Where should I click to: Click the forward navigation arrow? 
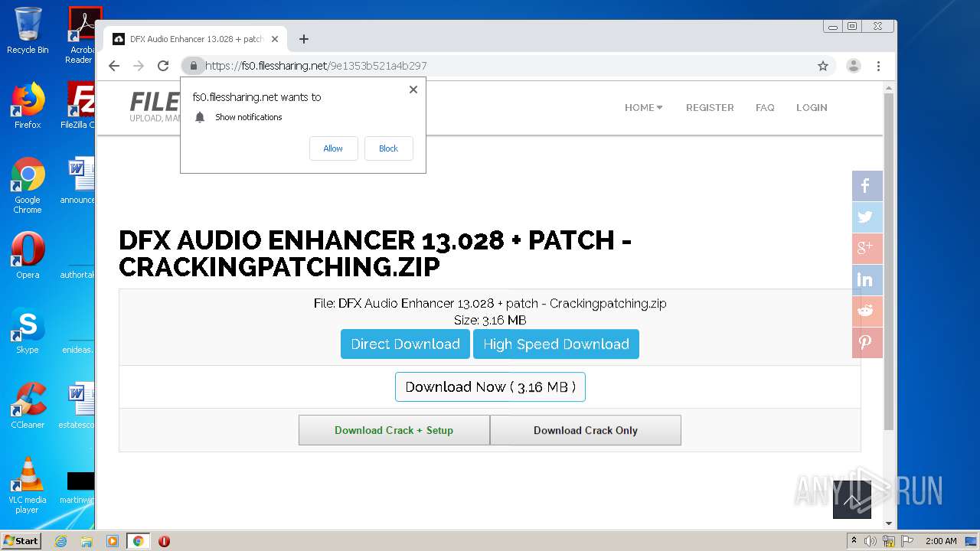[139, 66]
